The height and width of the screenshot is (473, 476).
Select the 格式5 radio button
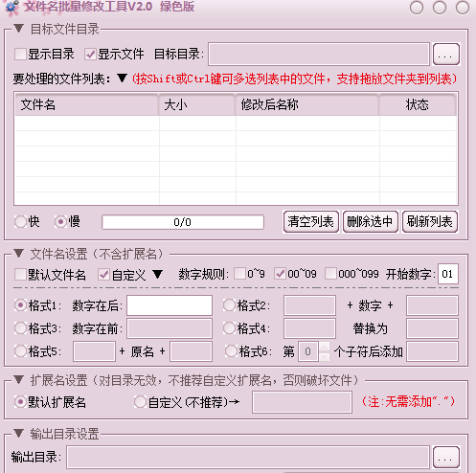(20, 351)
